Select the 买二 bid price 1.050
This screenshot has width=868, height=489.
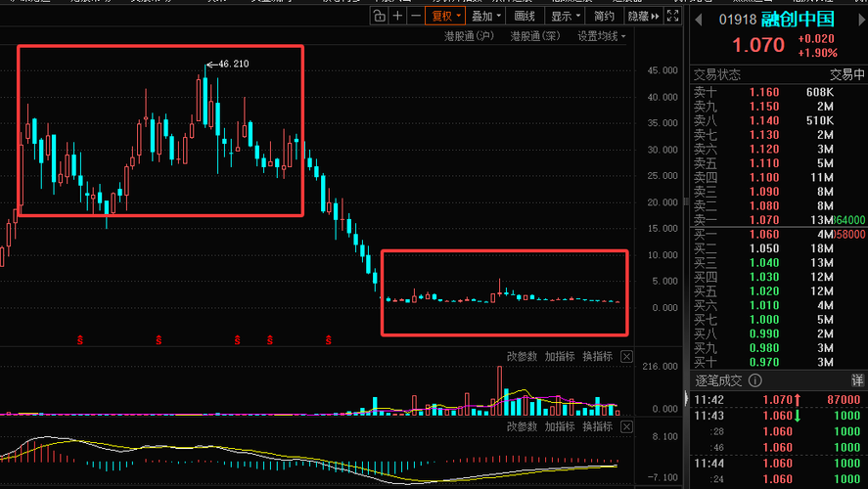click(764, 249)
